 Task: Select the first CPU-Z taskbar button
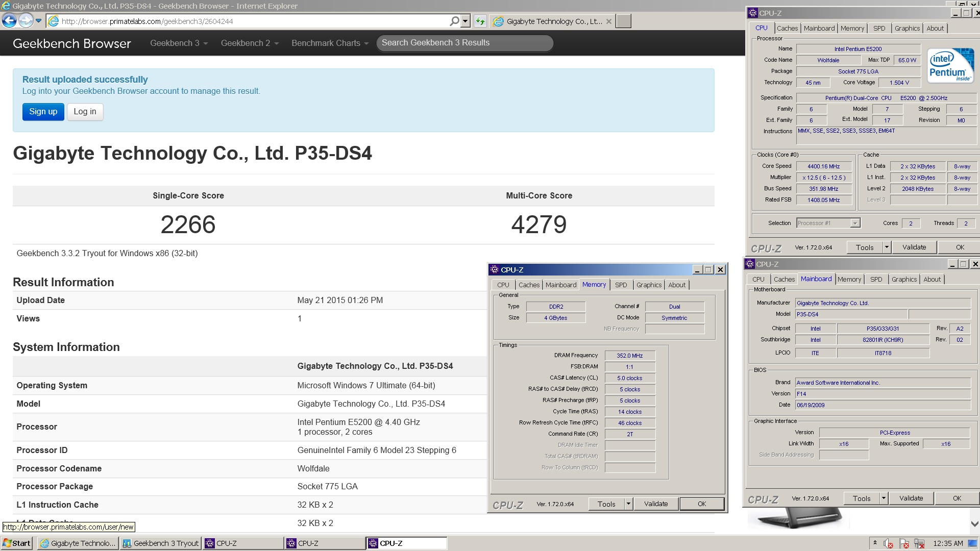(x=243, y=543)
